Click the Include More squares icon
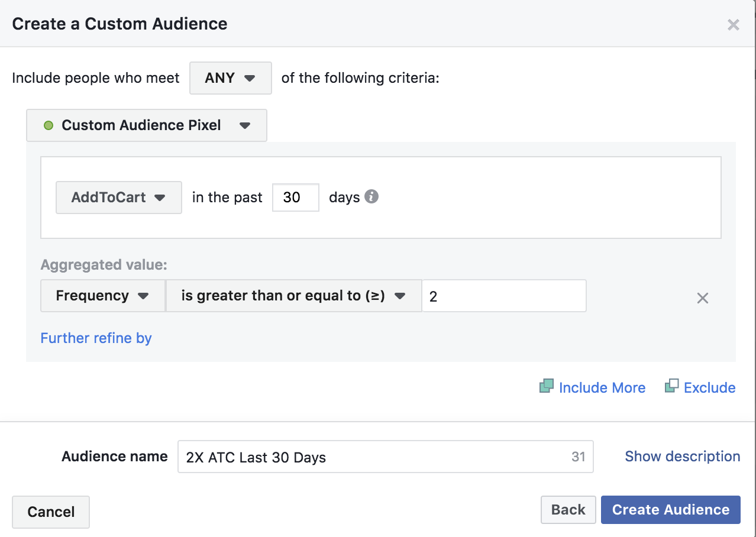The image size is (756, 537). [546, 387]
